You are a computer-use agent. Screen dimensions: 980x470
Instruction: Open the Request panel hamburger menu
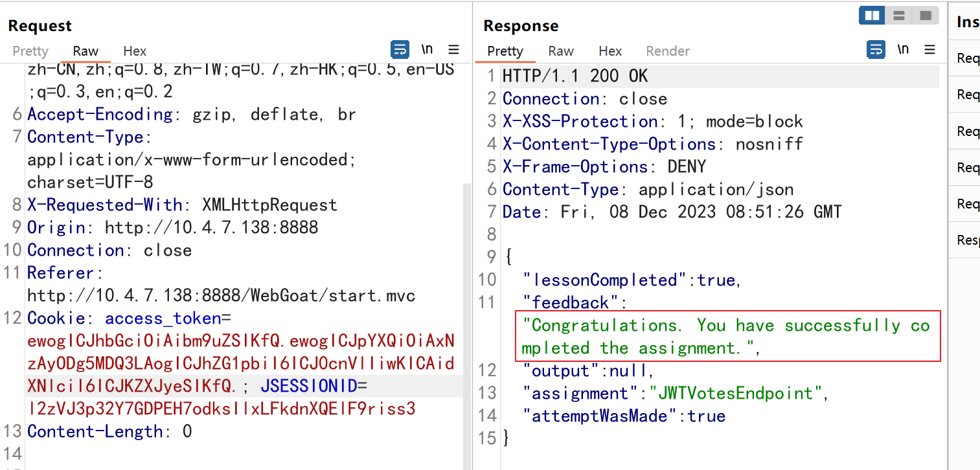(x=453, y=50)
